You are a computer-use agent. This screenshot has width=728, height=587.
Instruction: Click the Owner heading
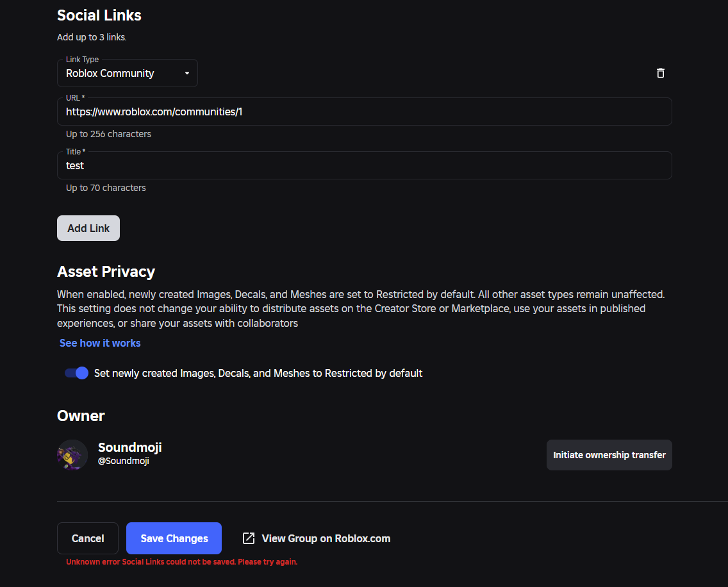coord(81,416)
